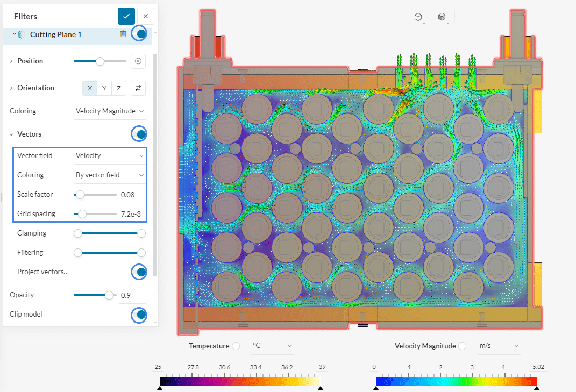Apply filters with the checkmark button
Viewport: 576px width, 392px height.
(x=126, y=16)
